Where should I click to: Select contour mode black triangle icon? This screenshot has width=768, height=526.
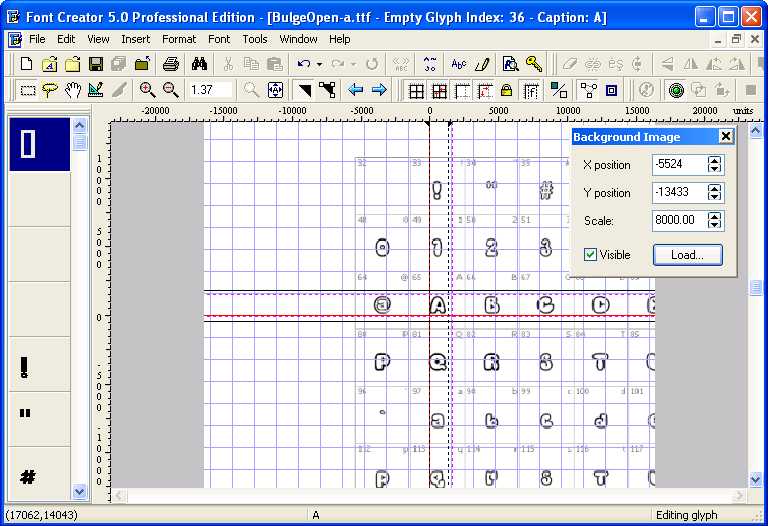point(305,90)
